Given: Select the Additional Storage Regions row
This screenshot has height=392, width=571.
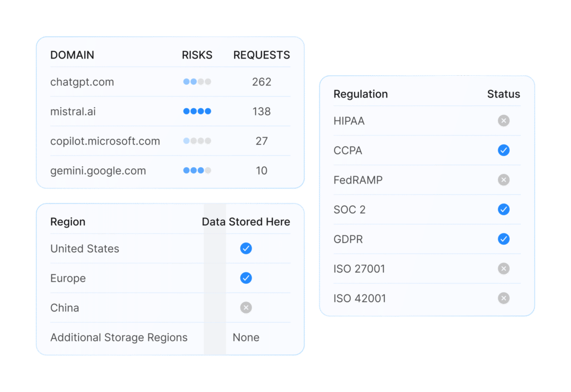Looking at the screenshot, I should coord(119,337).
